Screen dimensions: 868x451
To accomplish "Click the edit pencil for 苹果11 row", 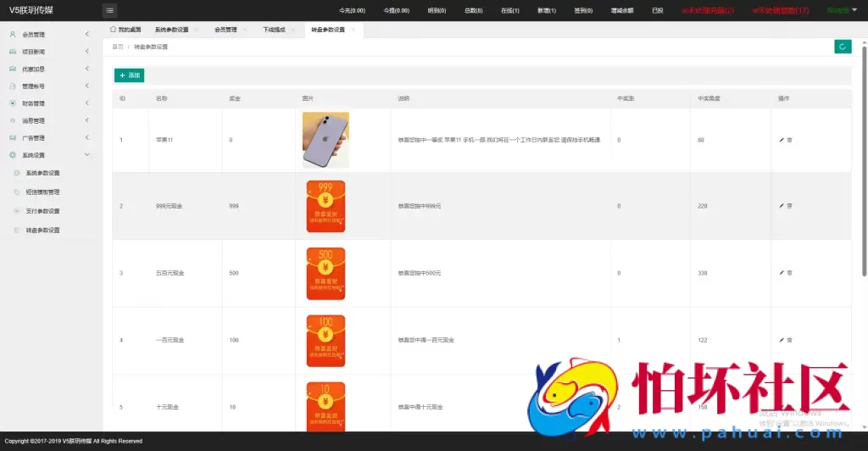I will tap(782, 140).
